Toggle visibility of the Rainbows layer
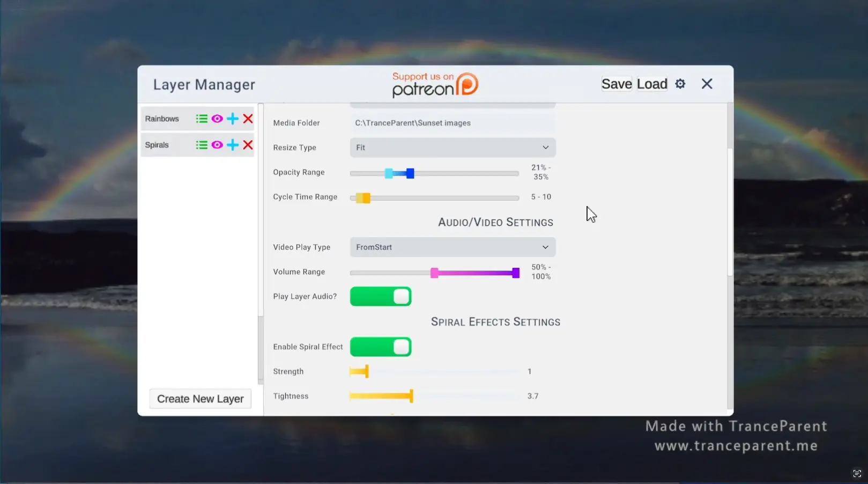Image resolution: width=868 pixels, height=484 pixels. pyautogui.click(x=217, y=119)
